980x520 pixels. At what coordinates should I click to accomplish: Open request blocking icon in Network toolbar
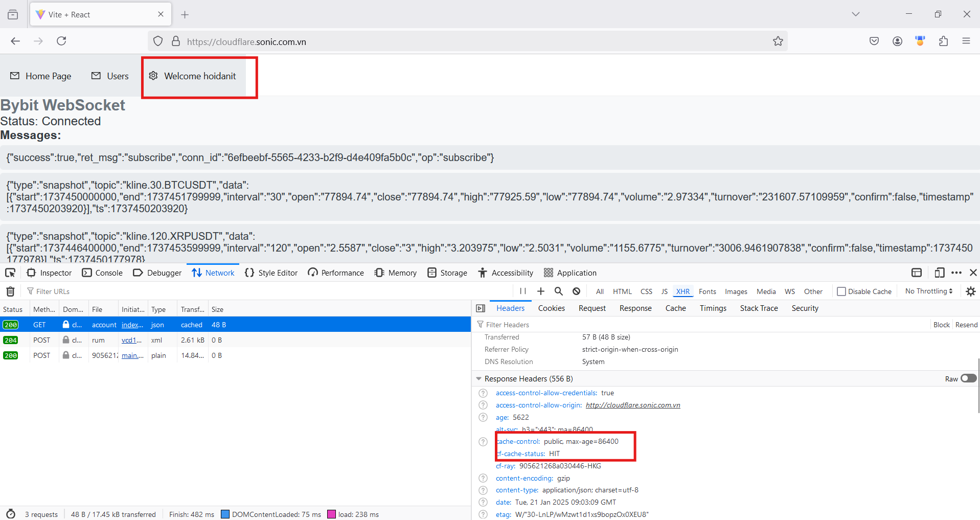pyautogui.click(x=577, y=291)
